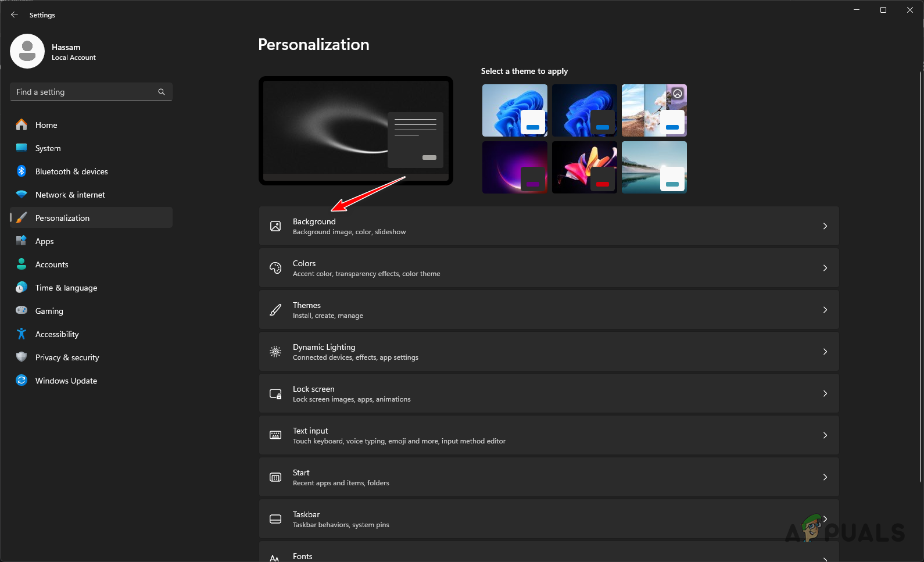Expand the Background settings chevron
Image resolution: width=924 pixels, height=562 pixels.
click(825, 226)
